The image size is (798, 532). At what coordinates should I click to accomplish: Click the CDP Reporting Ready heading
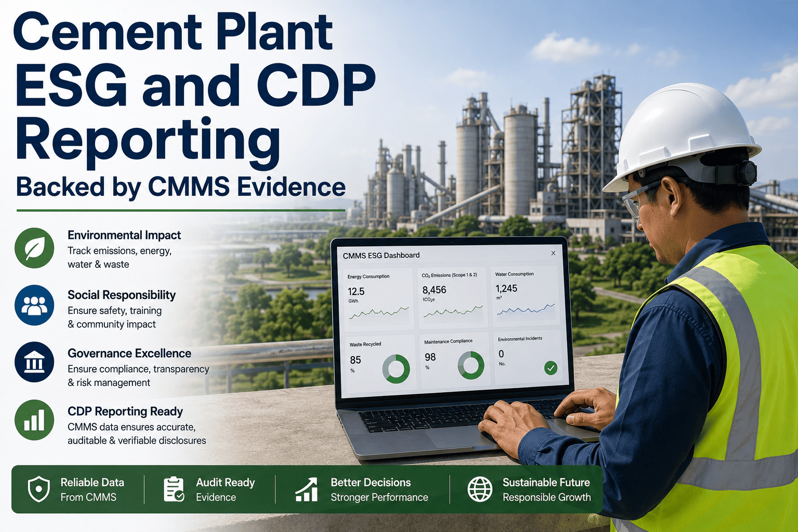click(125, 411)
